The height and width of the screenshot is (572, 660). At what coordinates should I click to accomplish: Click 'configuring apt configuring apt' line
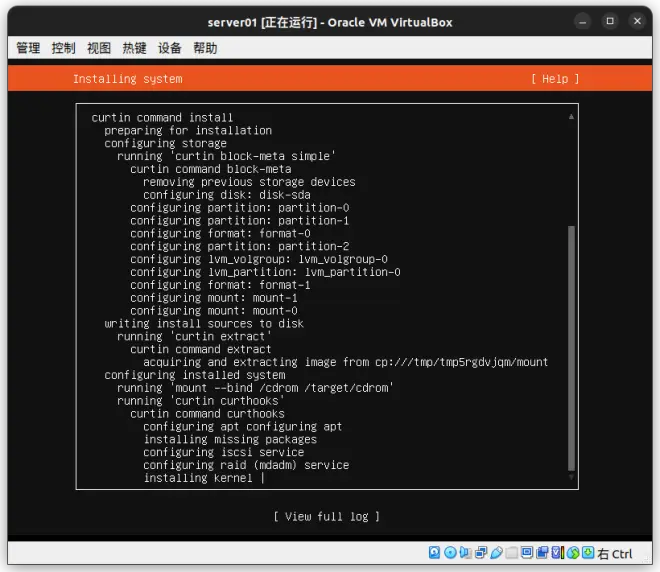[x=242, y=426]
